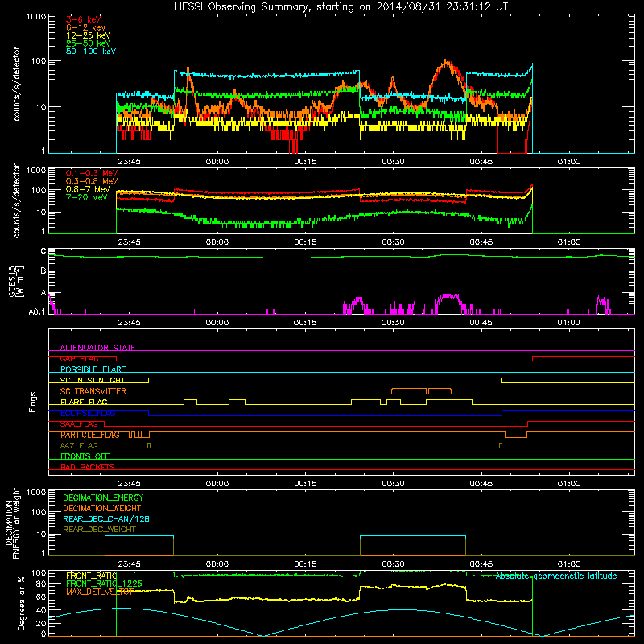
Task: Click the MAX_DET_VS_TOT legend label
Action: 100,592
